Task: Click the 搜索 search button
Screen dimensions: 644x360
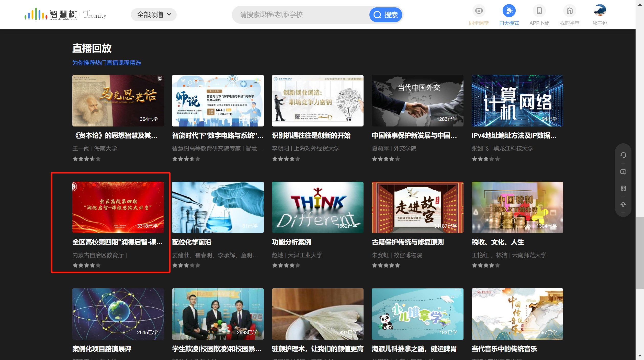Action: coord(386,15)
